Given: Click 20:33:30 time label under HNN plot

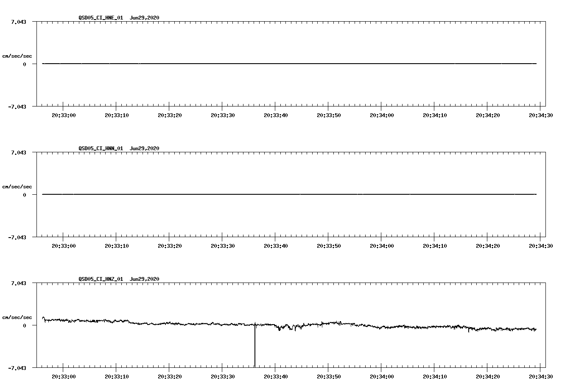Looking at the screenshot, I should click(x=223, y=246).
